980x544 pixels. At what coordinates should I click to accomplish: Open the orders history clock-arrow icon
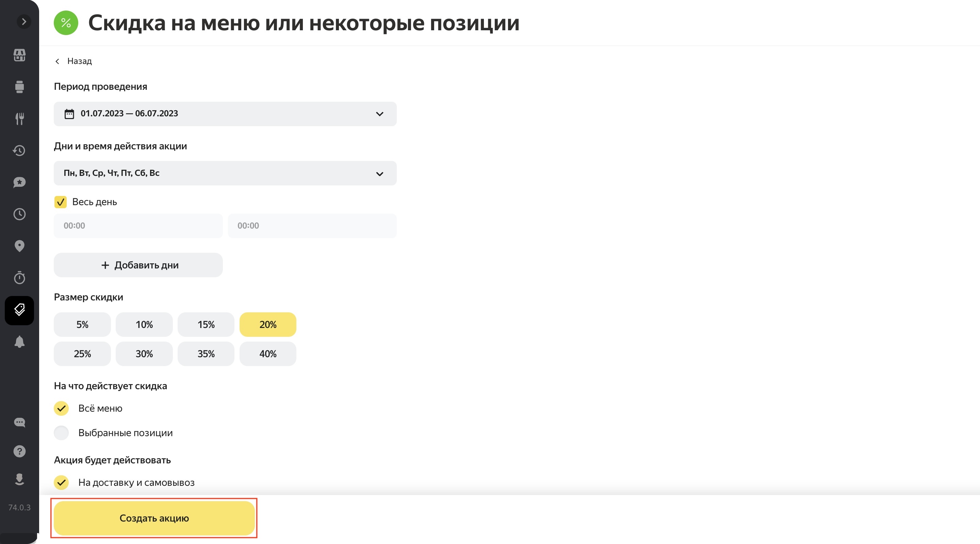pos(19,151)
